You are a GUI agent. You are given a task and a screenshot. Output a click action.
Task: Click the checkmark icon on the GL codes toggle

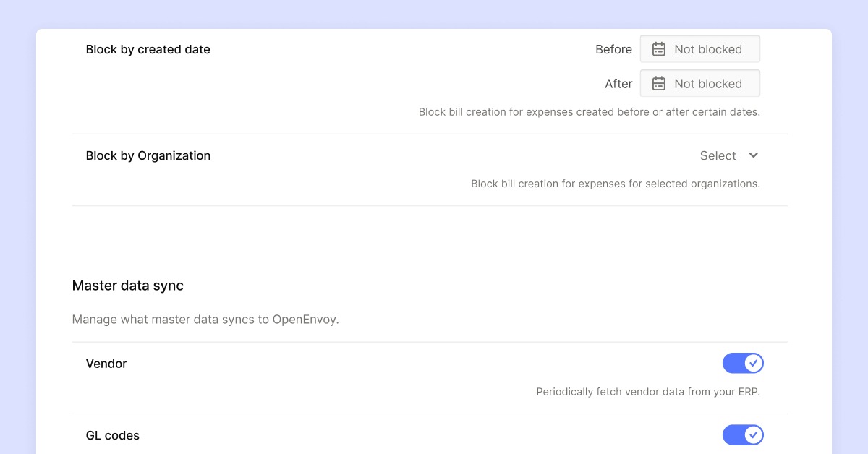click(753, 435)
